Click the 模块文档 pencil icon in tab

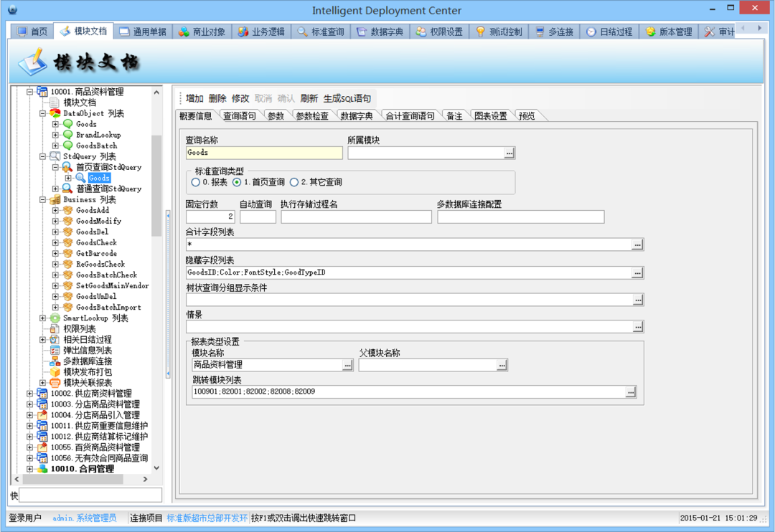(65, 31)
